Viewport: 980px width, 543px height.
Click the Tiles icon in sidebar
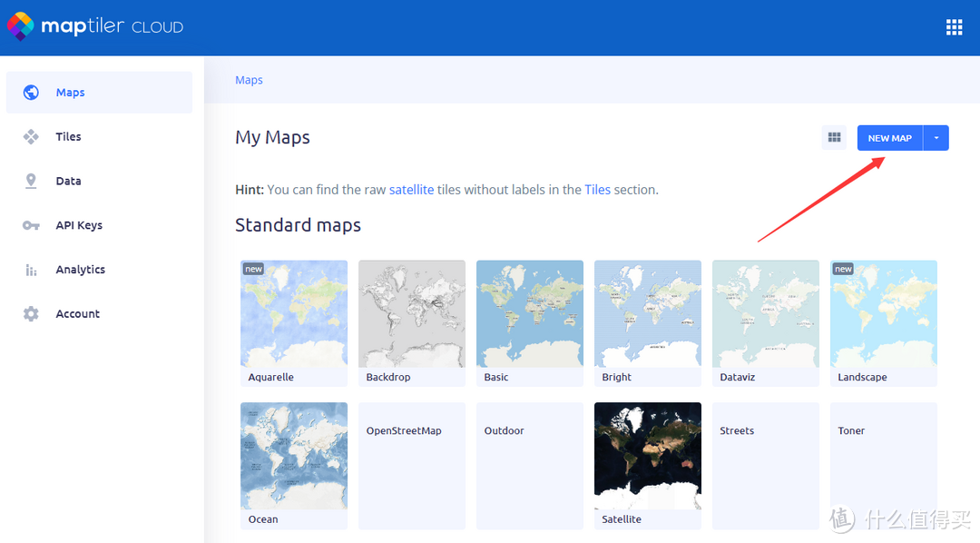(x=31, y=137)
